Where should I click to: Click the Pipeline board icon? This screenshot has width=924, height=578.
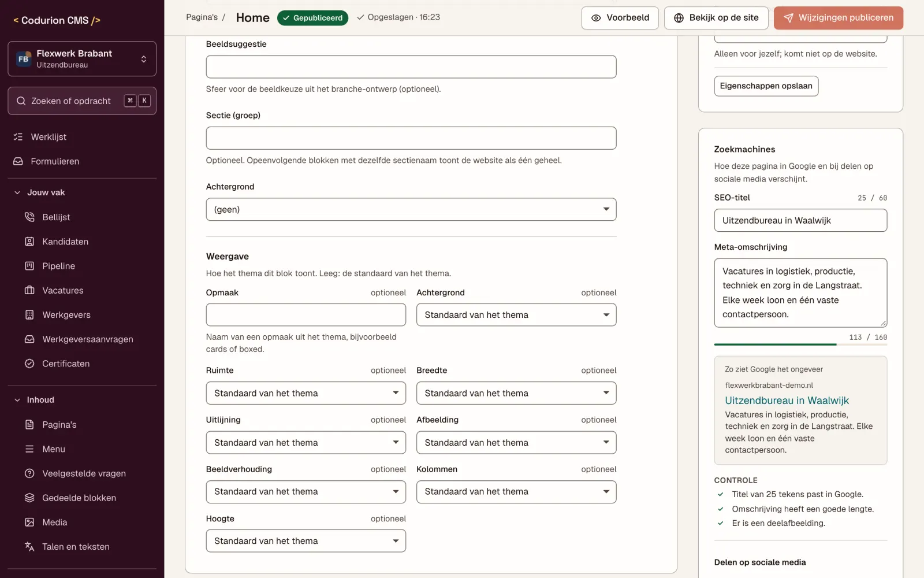tap(29, 266)
